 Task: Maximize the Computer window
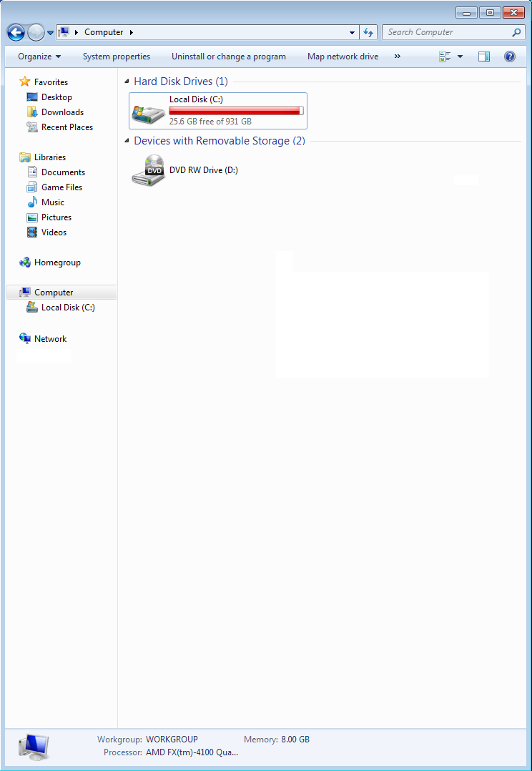[x=491, y=13]
